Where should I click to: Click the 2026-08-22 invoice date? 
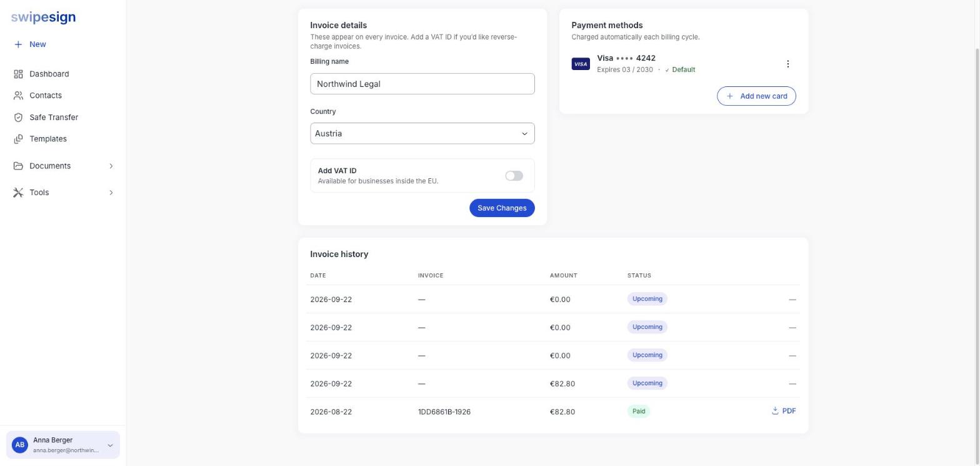331,412
